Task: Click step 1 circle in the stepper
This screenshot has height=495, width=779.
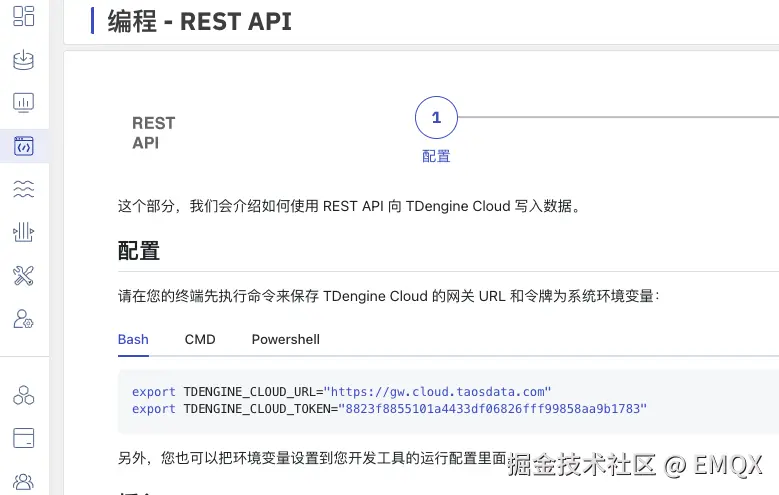Action: 436,117
